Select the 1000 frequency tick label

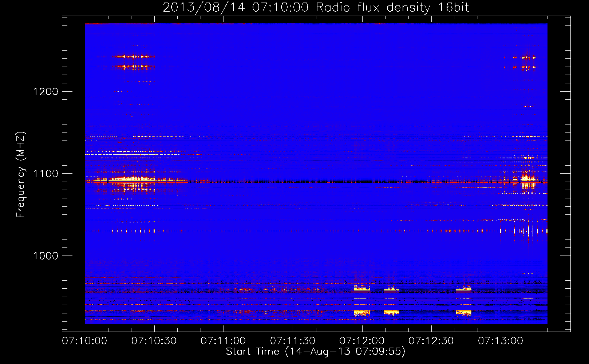[x=46, y=256]
